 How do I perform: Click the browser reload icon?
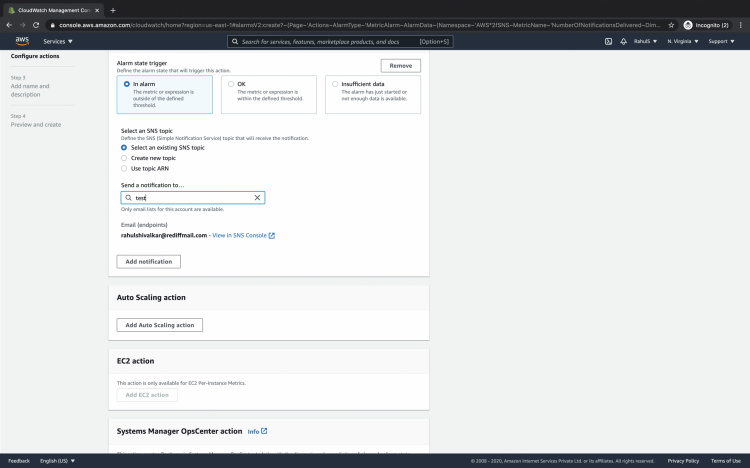(36, 24)
